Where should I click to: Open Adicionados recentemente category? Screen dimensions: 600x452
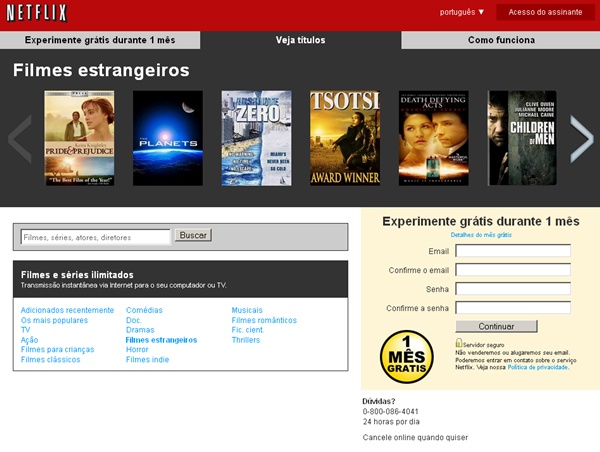pyautogui.click(x=67, y=310)
